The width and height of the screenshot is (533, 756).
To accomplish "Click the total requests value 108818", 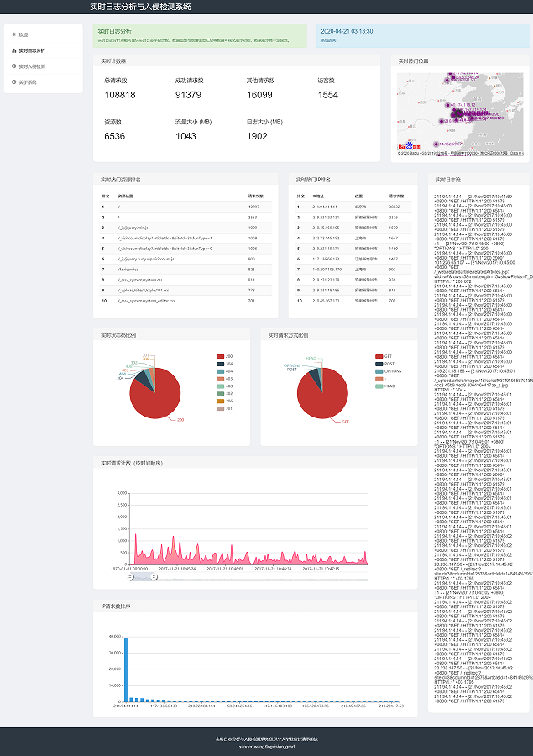I will click(120, 95).
